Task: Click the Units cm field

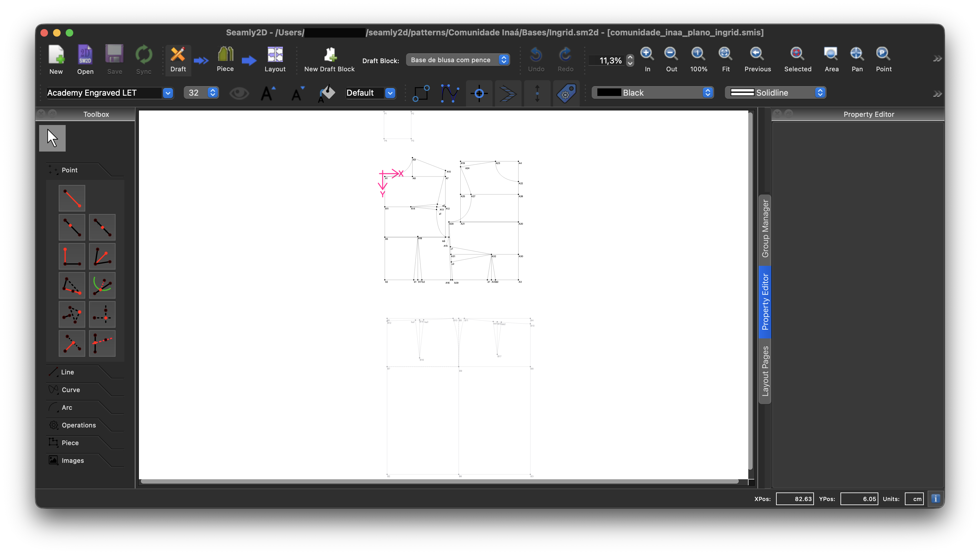Action: [914, 498]
